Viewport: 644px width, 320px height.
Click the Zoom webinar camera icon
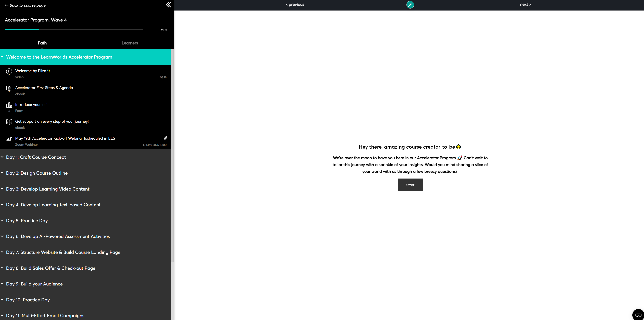coord(9,139)
